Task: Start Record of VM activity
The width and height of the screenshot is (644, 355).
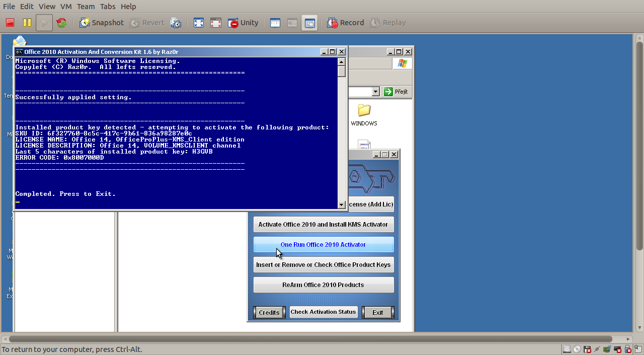Action: tap(346, 23)
